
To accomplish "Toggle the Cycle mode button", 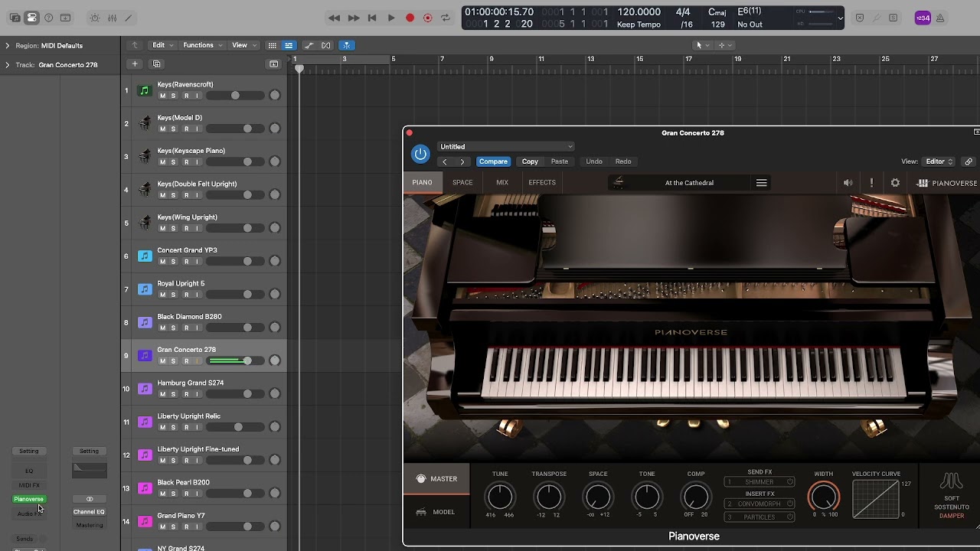I will coord(446,18).
